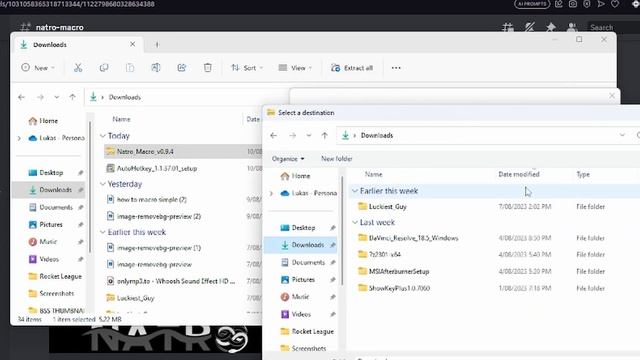Open Desktop in Explorer sidebar
Screen dimensions: 640x360
coord(51,173)
